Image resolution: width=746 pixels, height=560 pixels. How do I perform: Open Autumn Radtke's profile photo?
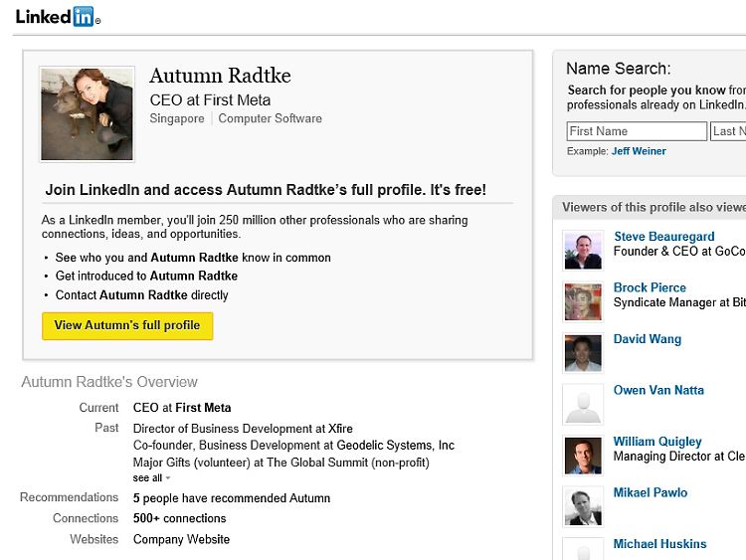coord(87,113)
